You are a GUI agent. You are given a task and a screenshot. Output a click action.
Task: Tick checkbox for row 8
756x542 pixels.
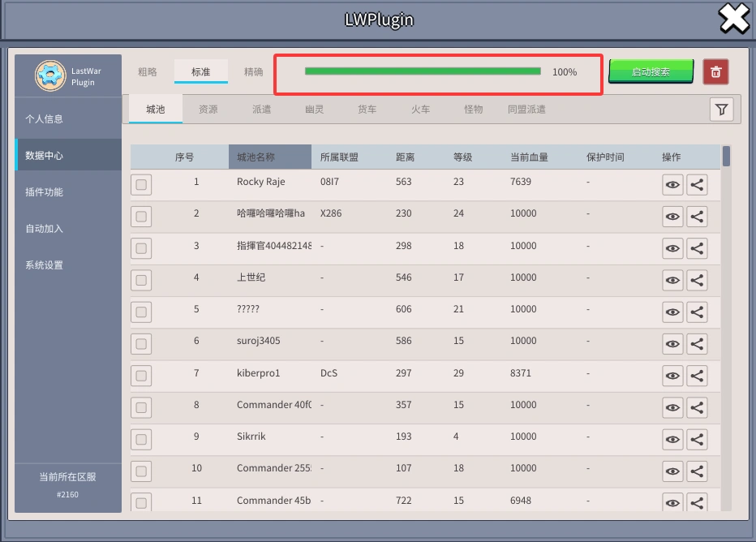pyautogui.click(x=141, y=407)
